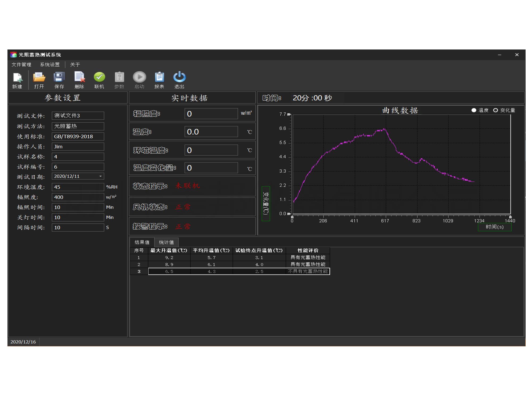Click the 保存 save disk icon
Viewport: 532px width, 399px height.
click(59, 77)
